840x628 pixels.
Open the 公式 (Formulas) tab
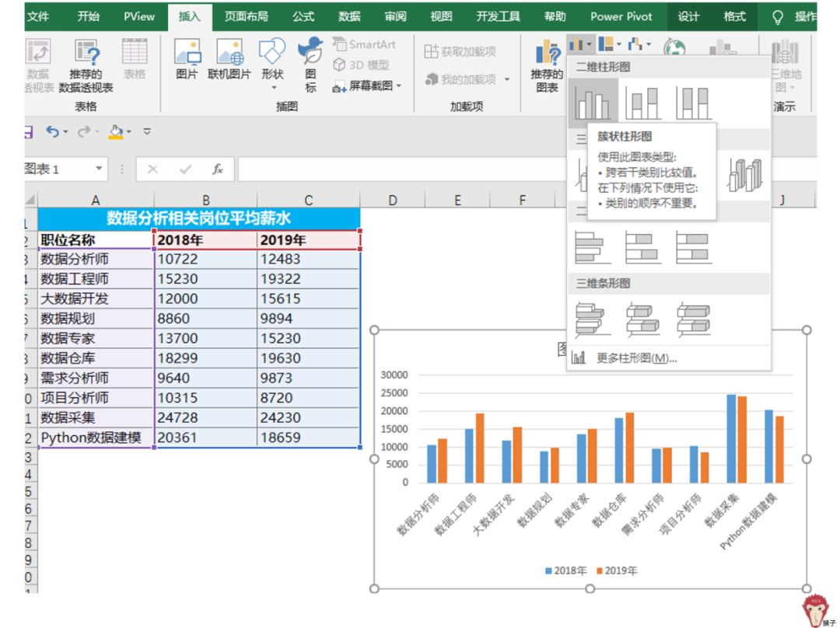tap(303, 16)
